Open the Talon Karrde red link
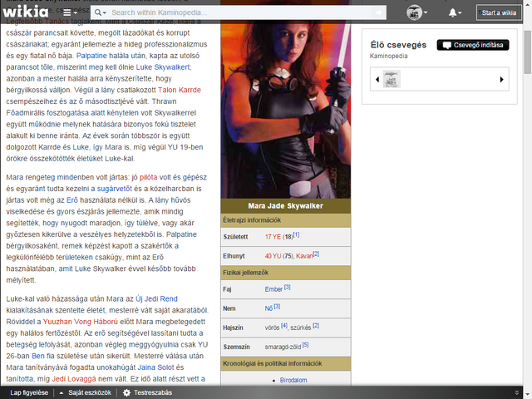 pos(180,90)
